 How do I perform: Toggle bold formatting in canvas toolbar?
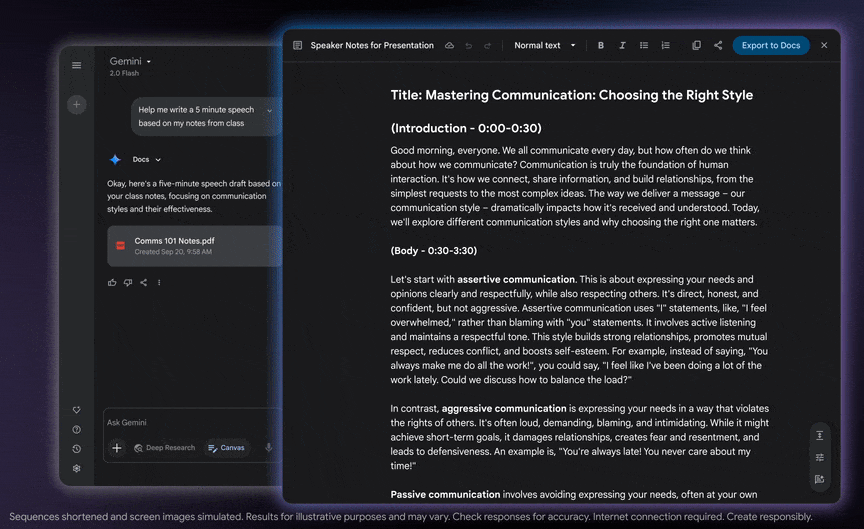[601, 46]
